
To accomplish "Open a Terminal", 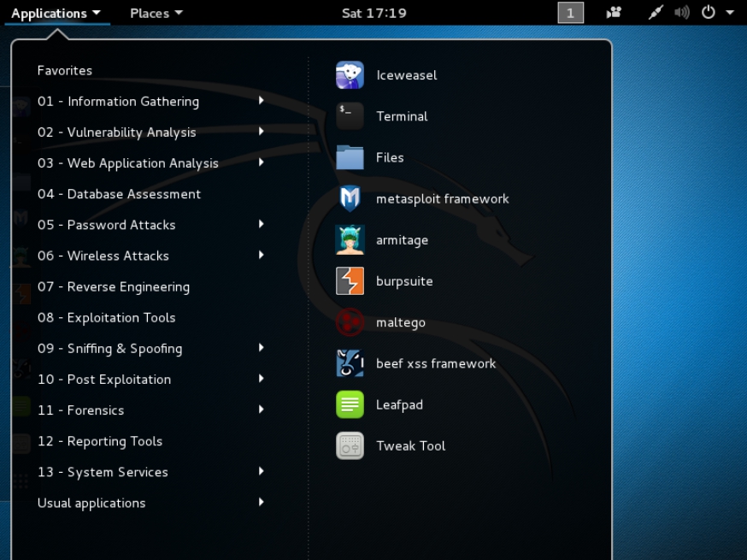I will tap(401, 116).
